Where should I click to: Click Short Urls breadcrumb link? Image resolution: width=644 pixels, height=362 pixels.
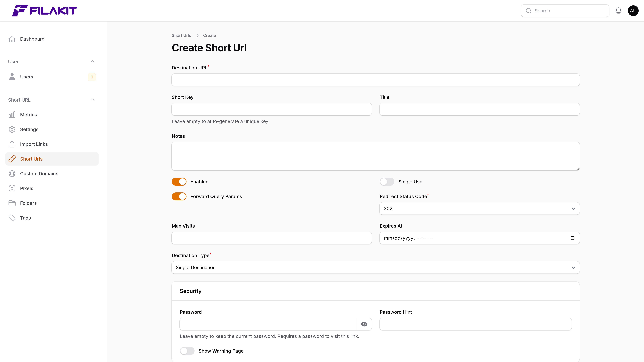(x=181, y=36)
